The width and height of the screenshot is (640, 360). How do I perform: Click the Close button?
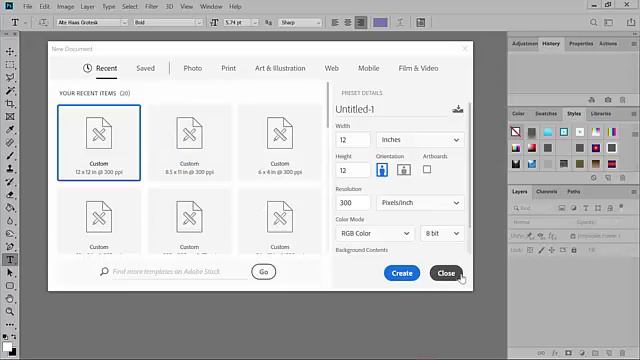(446, 273)
